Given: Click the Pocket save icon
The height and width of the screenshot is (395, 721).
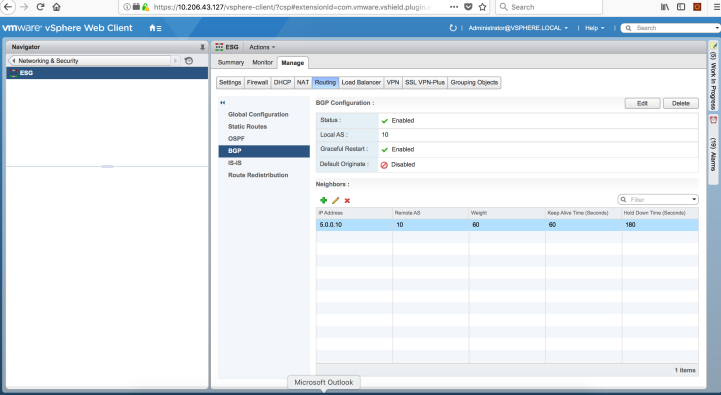Looking at the screenshot, I should click(468, 7).
